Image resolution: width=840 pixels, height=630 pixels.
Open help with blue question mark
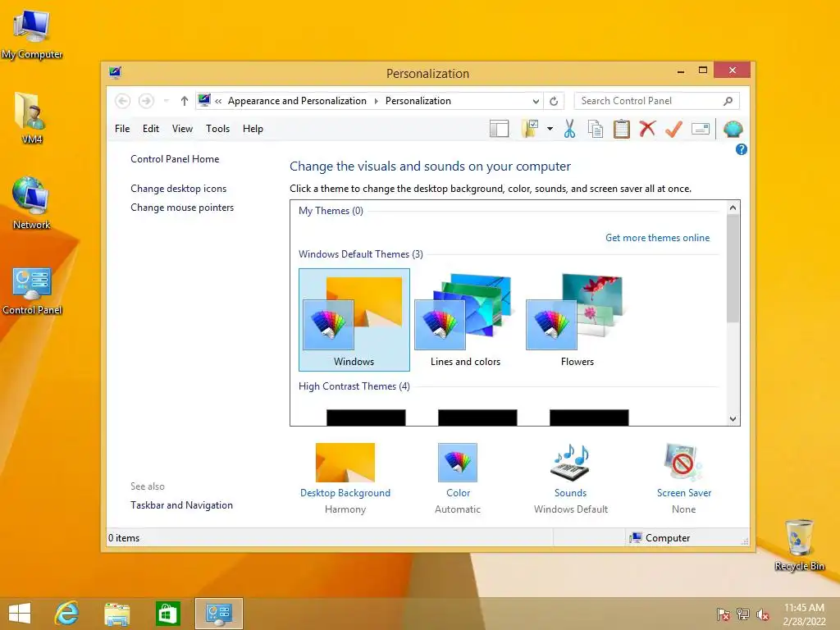pyautogui.click(x=742, y=149)
